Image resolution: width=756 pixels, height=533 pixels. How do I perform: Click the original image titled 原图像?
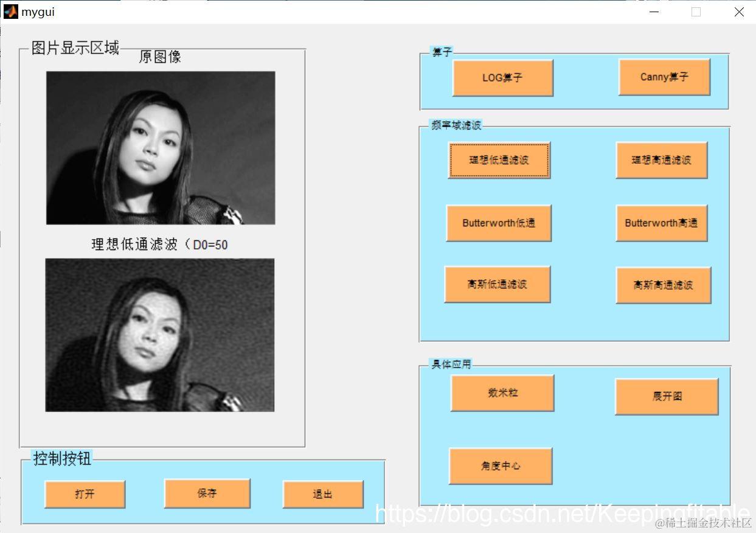click(x=161, y=147)
